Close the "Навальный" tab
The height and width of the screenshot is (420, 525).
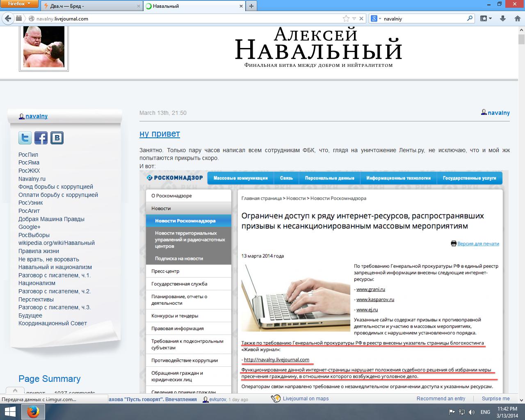[241, 6]
